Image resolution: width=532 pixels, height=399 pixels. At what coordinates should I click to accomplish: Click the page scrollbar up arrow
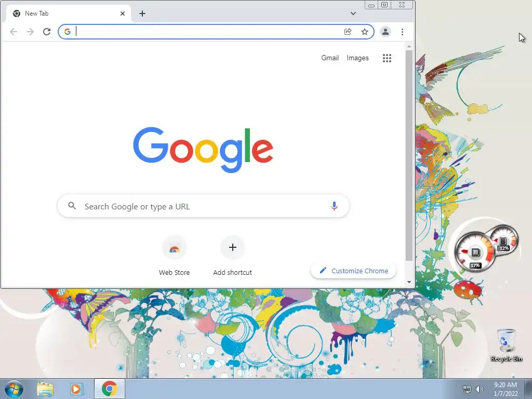click(x=409, y=46)
